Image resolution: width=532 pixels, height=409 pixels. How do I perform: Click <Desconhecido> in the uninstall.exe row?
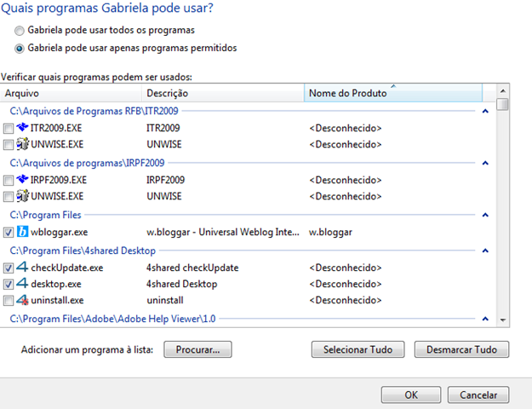pos(346,300)
